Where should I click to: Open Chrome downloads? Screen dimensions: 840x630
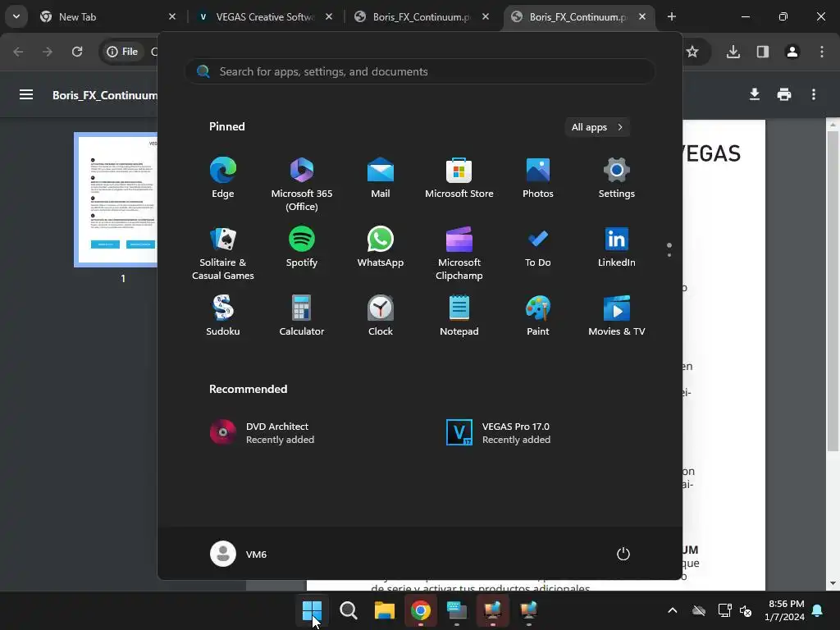point(733,52)
